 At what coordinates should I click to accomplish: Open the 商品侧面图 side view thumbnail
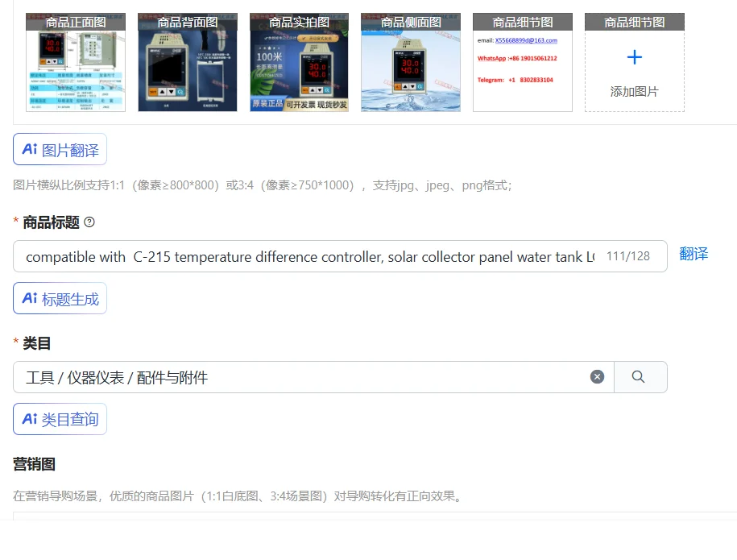[x=411, y=62]
